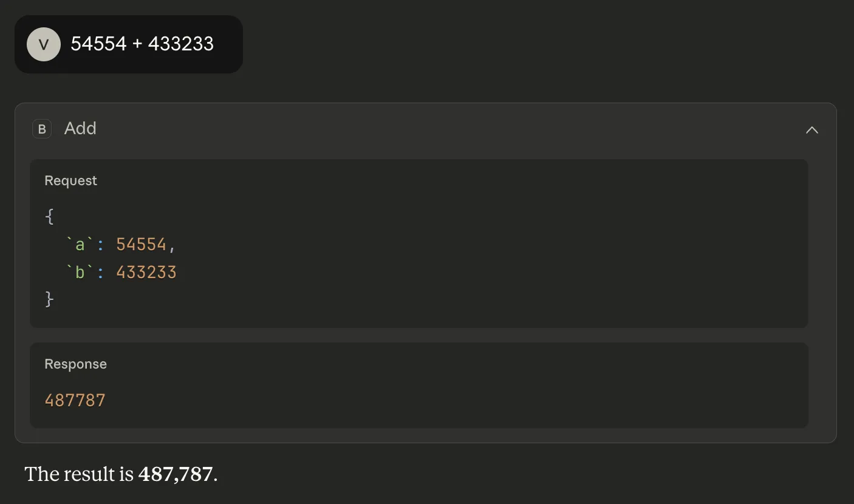
Task: Click the blank middle of the Add header row
Action: point(425,129)
